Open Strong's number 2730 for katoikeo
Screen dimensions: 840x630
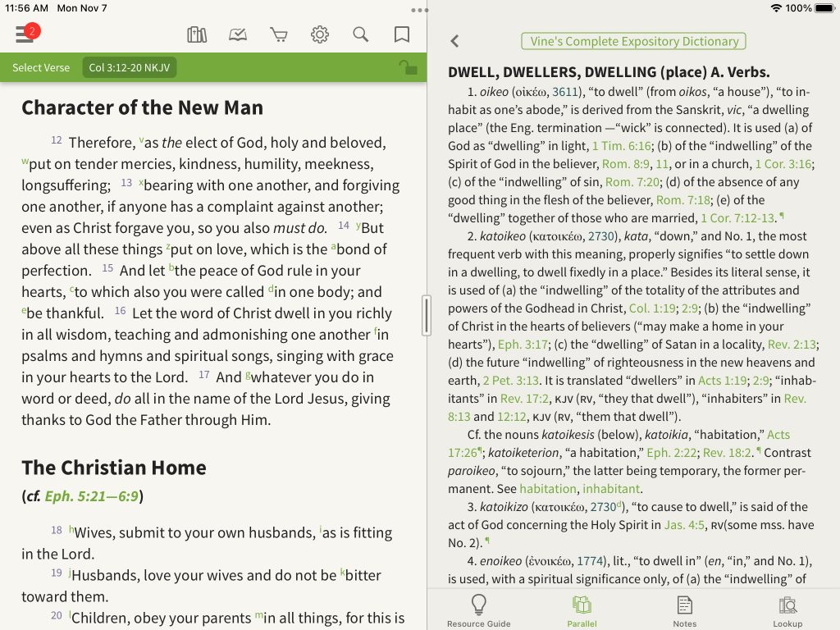[x=601, y=236]
